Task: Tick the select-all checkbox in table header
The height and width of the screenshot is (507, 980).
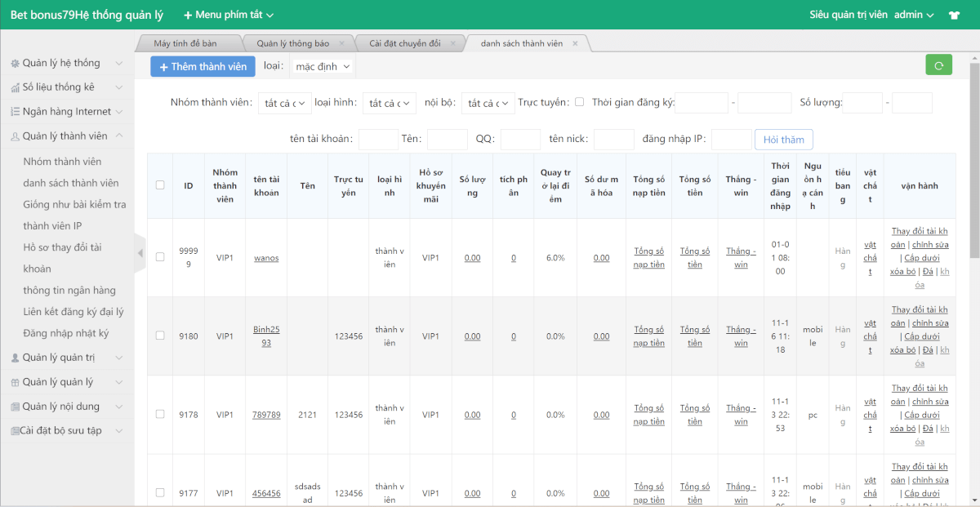Action: point(160,185)
